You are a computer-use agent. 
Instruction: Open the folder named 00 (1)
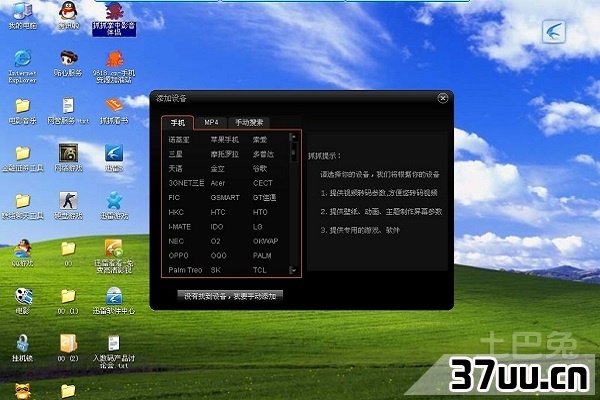click(x=68, y=301)
